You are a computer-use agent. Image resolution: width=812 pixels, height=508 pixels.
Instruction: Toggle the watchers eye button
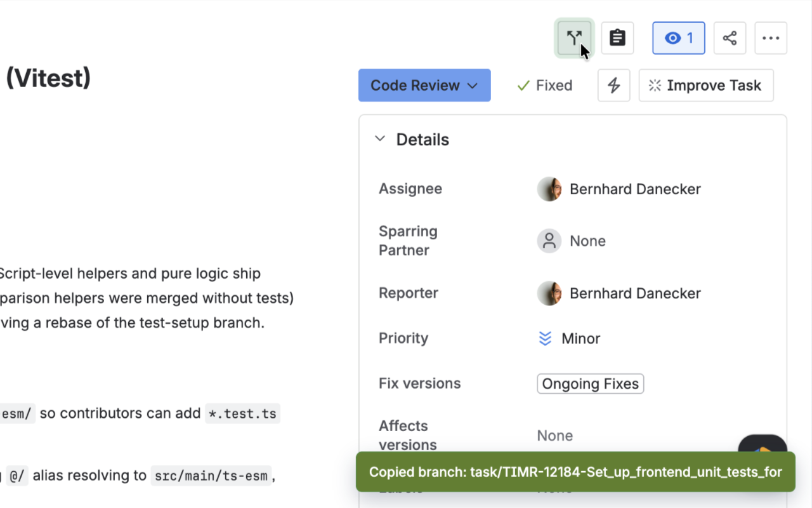click(679, 38)
